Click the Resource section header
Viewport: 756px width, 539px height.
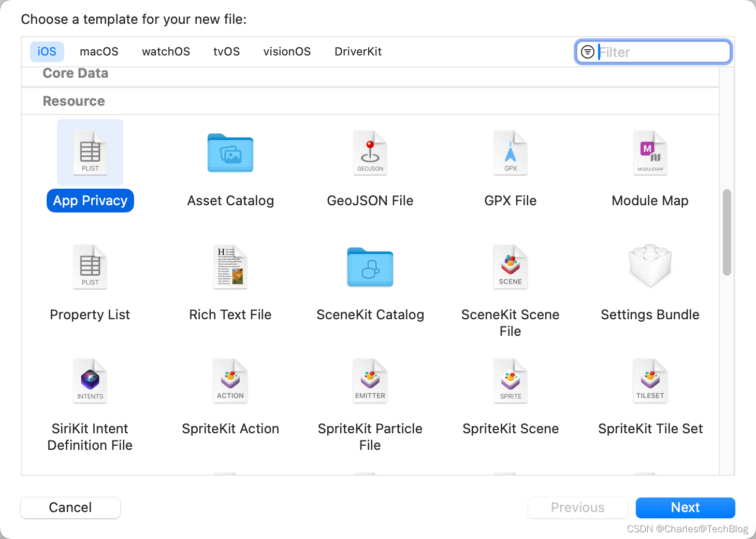(x=74, y=101)
